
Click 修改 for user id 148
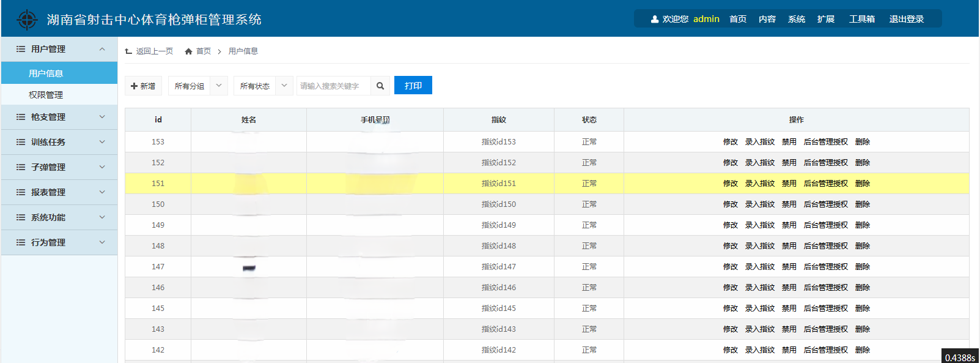[731, 245]
